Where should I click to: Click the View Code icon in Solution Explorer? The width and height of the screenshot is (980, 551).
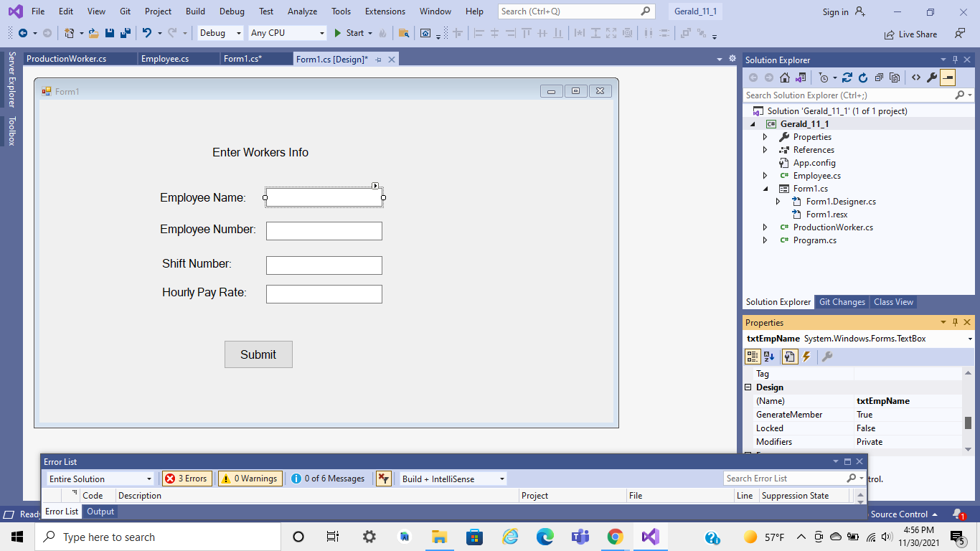(916, 77)
